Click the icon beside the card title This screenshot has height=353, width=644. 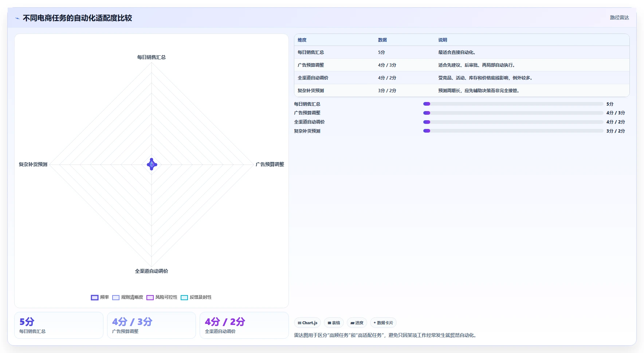click(x=17, y=18)
